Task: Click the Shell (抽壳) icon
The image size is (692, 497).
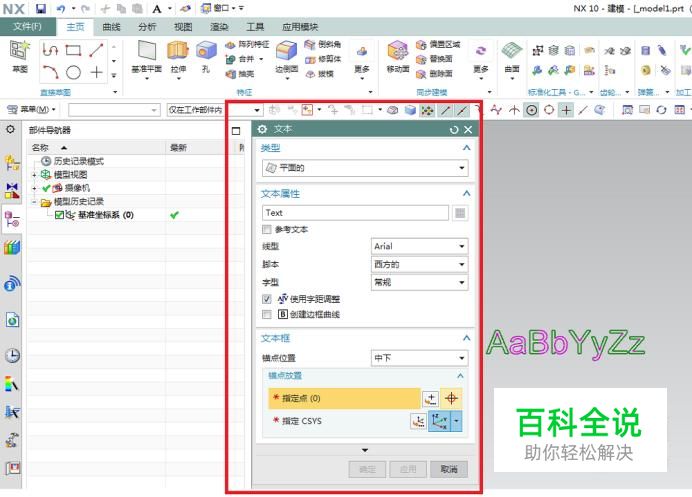Action: pos(230,74)
